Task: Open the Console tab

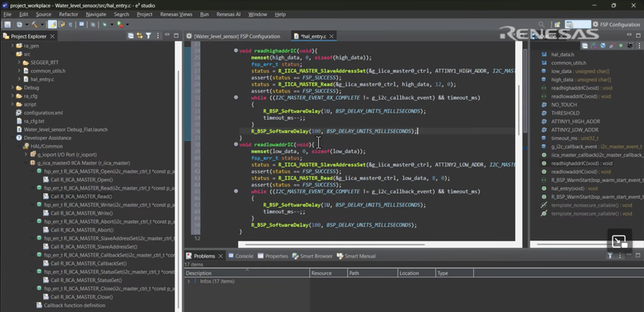Action: [241, 256]
